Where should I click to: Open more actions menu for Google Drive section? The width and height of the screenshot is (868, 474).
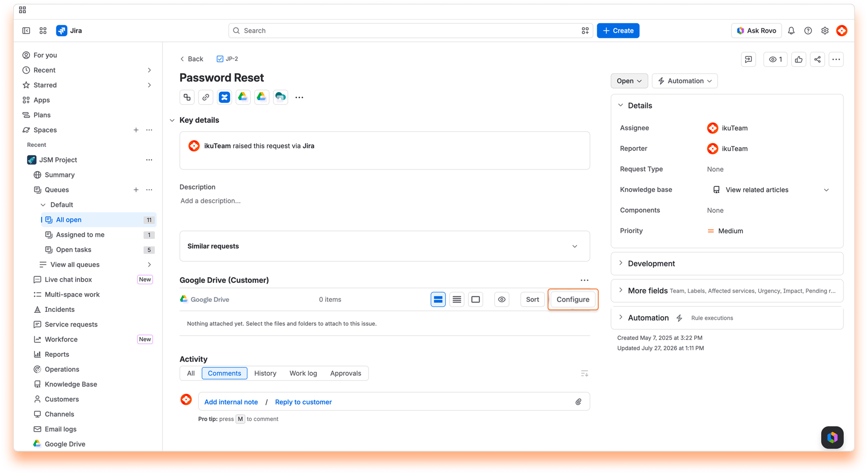[585, 280]
